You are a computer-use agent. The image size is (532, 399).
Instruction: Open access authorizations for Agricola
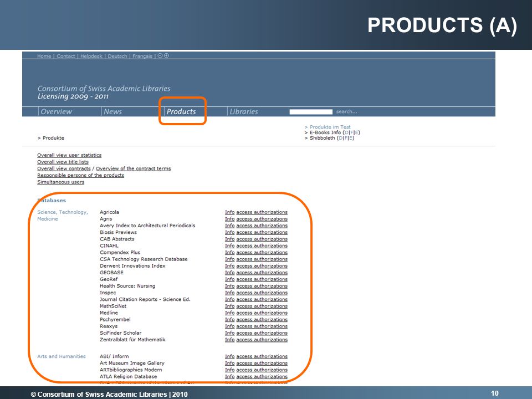point(262,212)
